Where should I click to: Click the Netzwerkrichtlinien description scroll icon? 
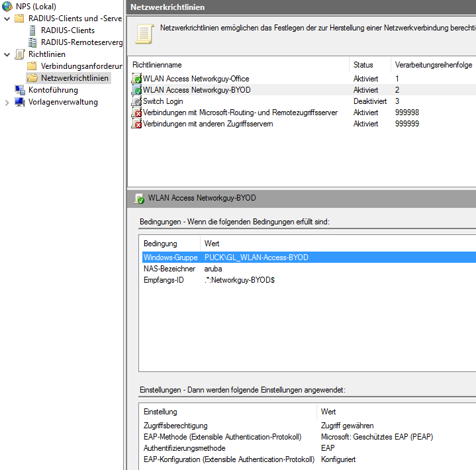pyautogui.click(x=144, y=34)
